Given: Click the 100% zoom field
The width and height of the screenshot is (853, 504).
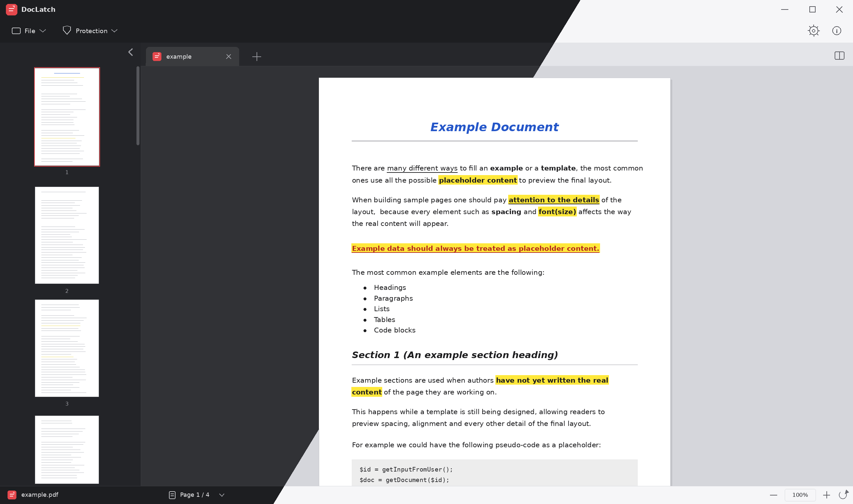Looking at the screenshot, I should (800, 495).
